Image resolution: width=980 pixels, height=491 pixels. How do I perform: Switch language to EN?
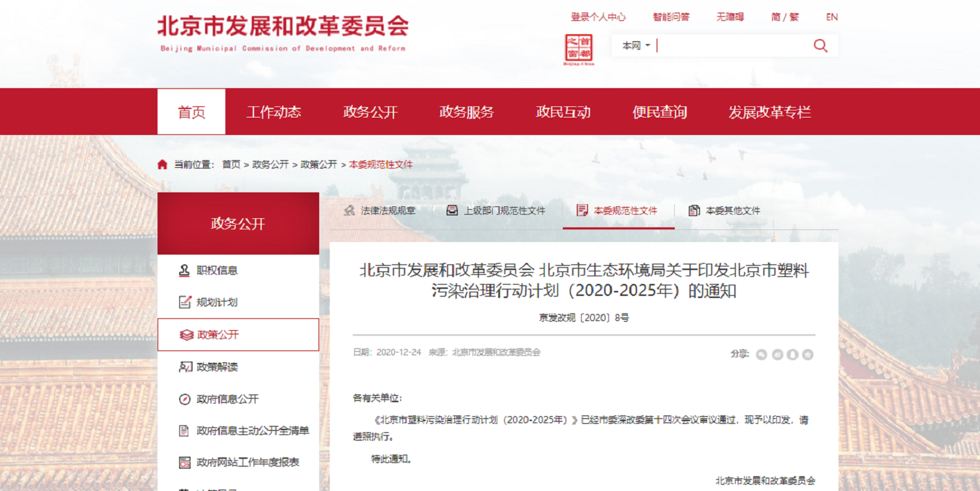832,16
